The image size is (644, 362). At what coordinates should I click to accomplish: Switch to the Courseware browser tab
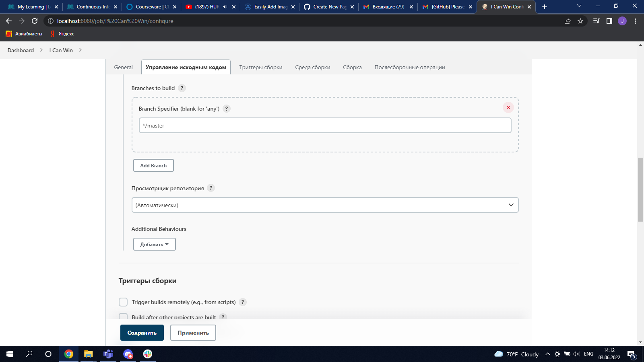tap(151, 7)
